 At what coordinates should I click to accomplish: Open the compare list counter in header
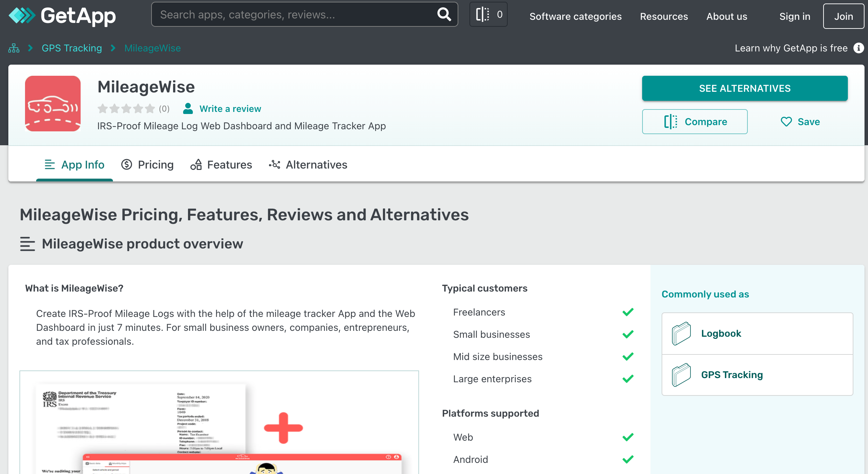[x=488, y=14]
